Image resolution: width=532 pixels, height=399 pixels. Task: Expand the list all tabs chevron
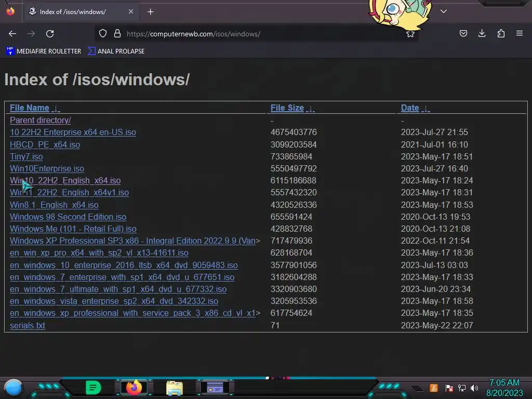click(x=444, y=11)
